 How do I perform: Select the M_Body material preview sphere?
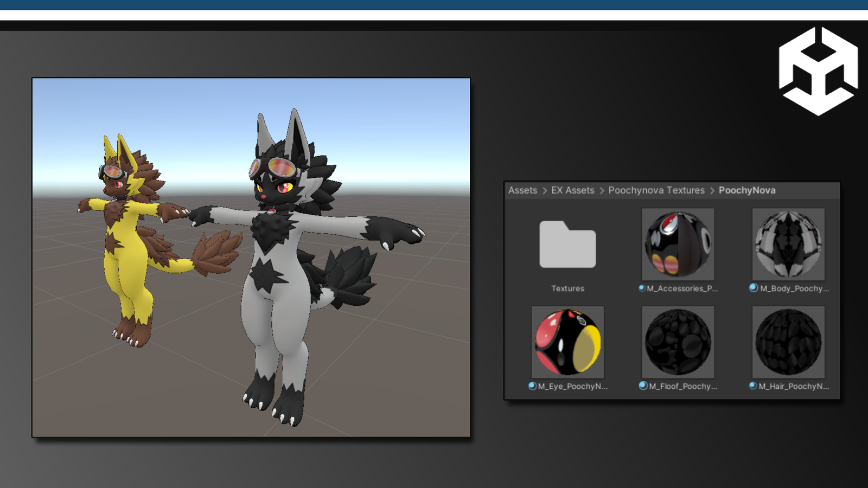(x=788, y=244)
